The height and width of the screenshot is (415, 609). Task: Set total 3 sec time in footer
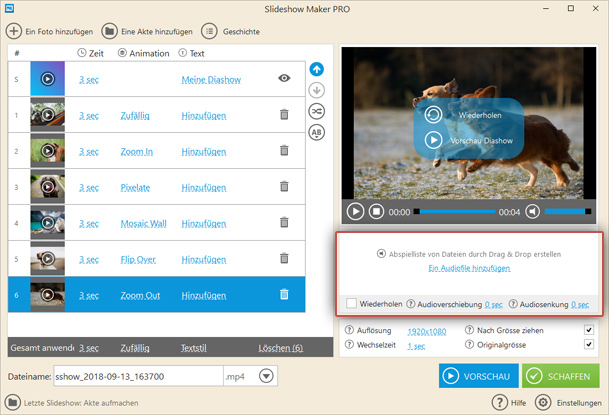(x=89, y=348)
